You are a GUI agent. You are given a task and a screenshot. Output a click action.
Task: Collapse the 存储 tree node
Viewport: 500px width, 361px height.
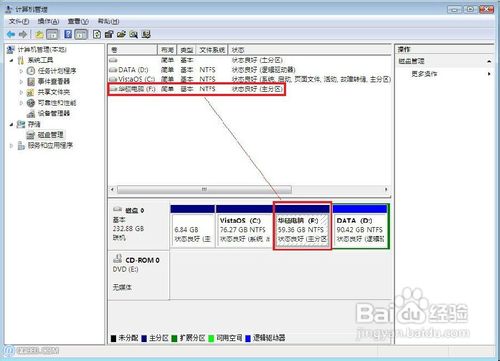(x=12, y=124)
